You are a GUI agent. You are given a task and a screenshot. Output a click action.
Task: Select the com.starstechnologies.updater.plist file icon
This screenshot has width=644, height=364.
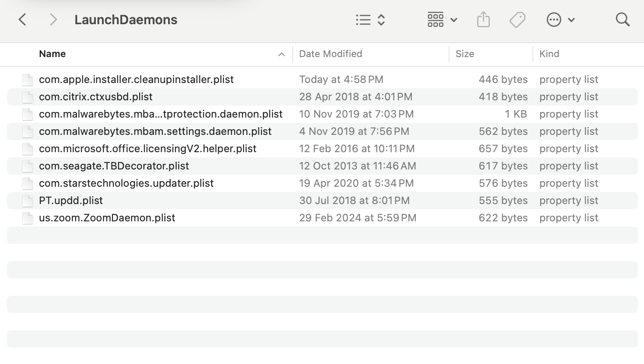28,183
